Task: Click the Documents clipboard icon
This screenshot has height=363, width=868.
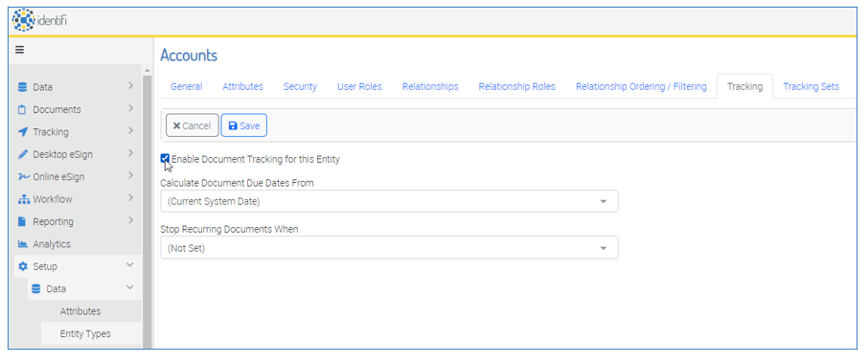Action: pyautogui.click(x=22, y=109)
